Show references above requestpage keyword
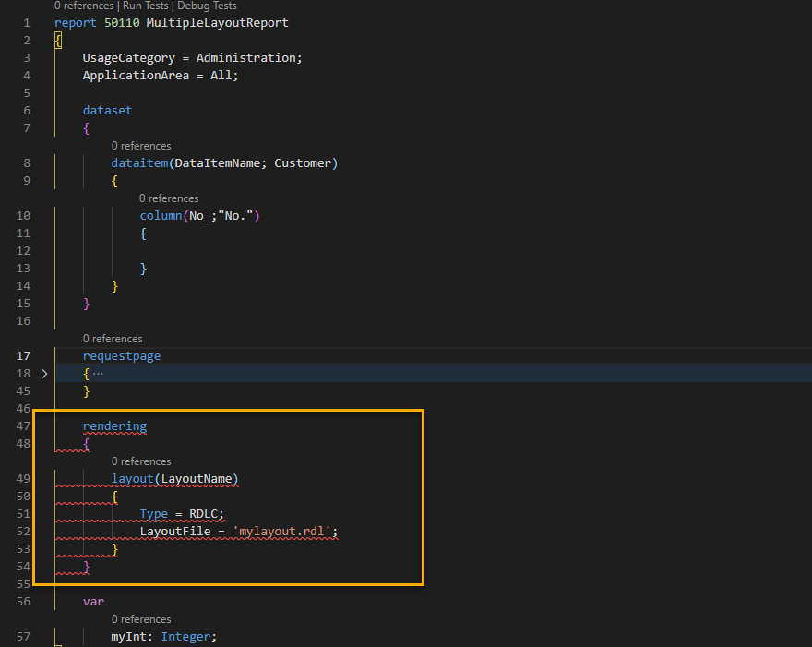The image size is (812, 647). 113,339
